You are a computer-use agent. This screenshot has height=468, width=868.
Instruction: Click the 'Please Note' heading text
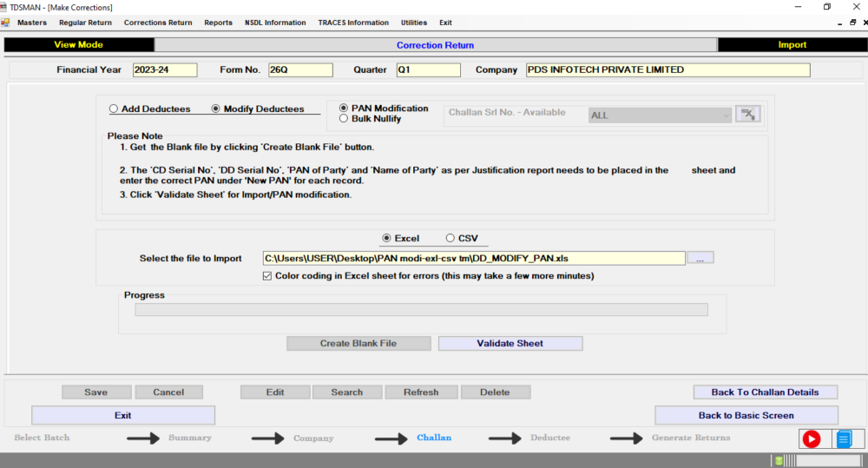[135, 135]
